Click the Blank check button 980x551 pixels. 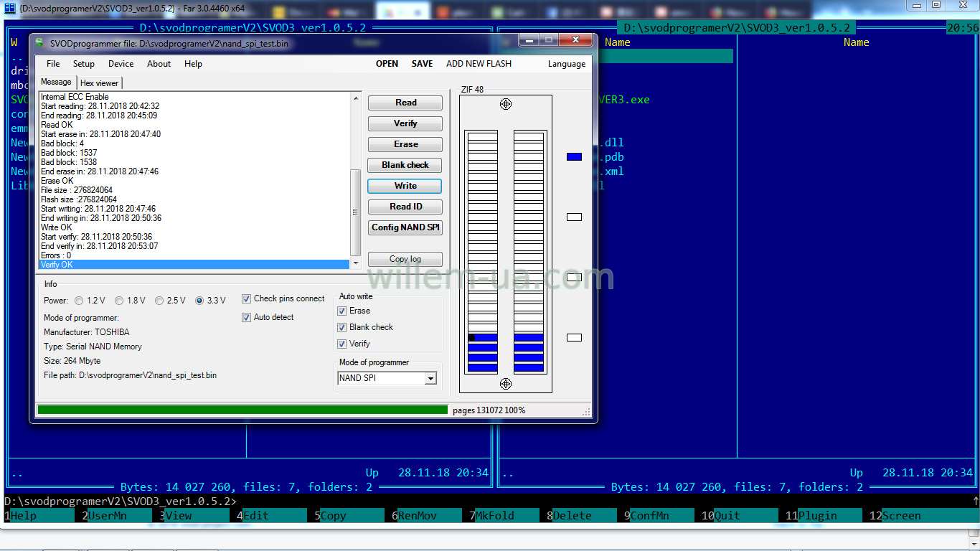[x=405, y=165]
